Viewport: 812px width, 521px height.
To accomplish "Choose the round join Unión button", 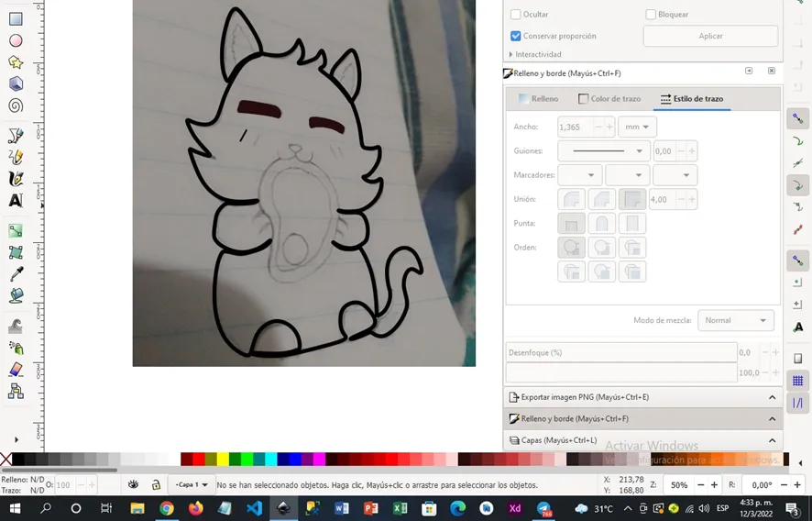I will pyautogui.click(x=571, y=199).
